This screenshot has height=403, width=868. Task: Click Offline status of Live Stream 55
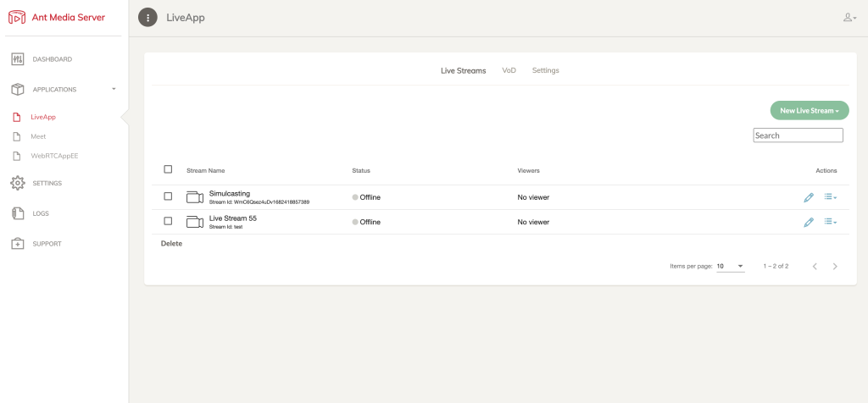[x=366, y=222]
